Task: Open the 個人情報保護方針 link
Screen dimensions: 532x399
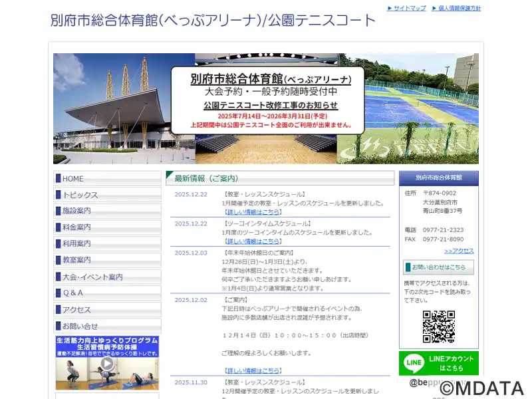Action: (456, 8)
